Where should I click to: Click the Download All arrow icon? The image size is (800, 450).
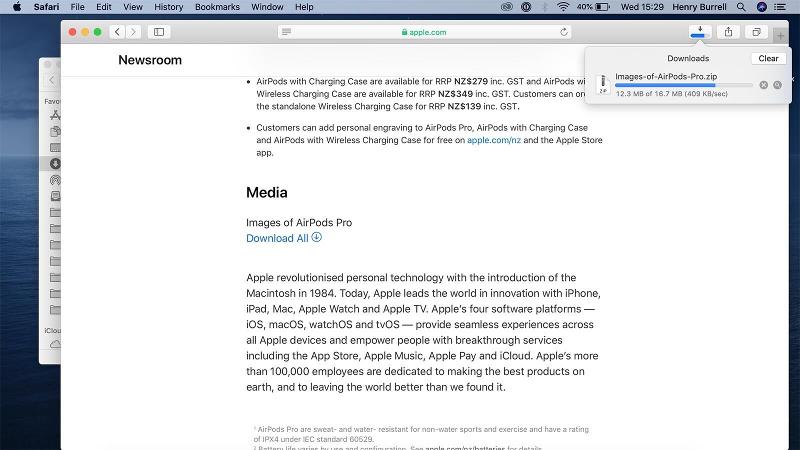tap(316, 237)
